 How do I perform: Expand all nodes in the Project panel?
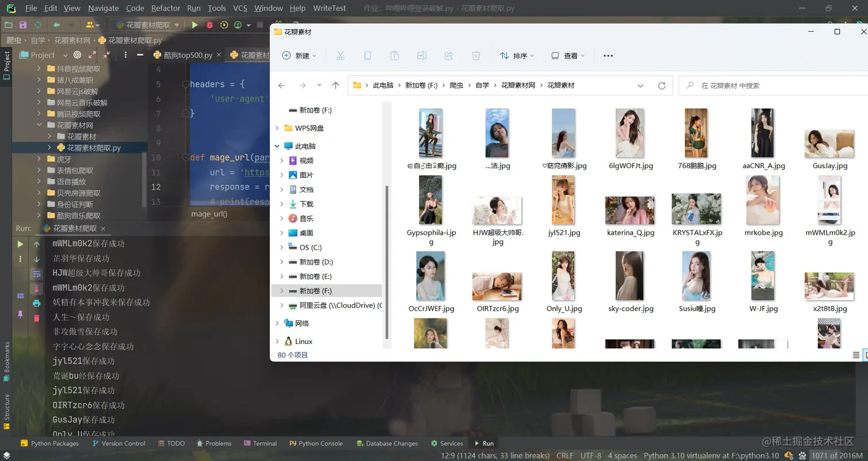[x=92, y=55]
